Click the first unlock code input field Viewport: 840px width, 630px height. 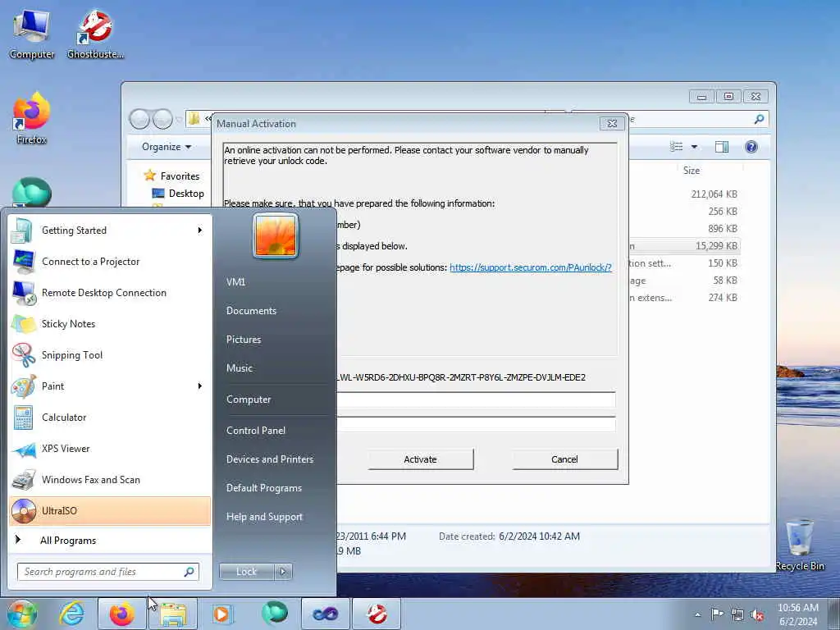tap(476, 399)
